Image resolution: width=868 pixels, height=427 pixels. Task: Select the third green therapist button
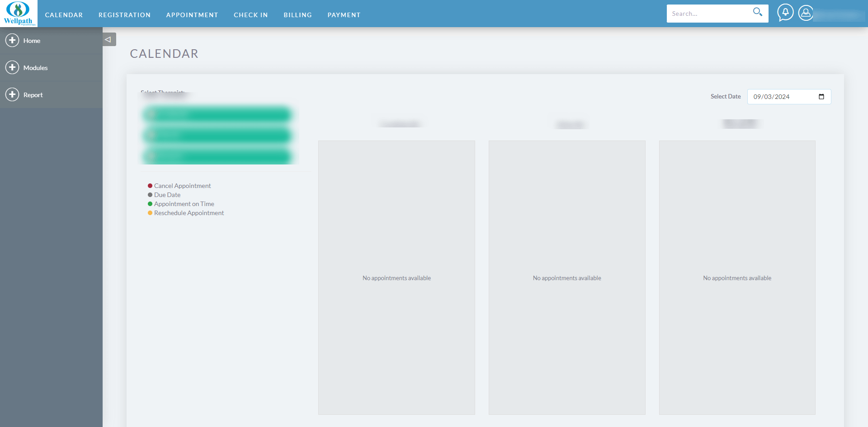tap(217, 156)
